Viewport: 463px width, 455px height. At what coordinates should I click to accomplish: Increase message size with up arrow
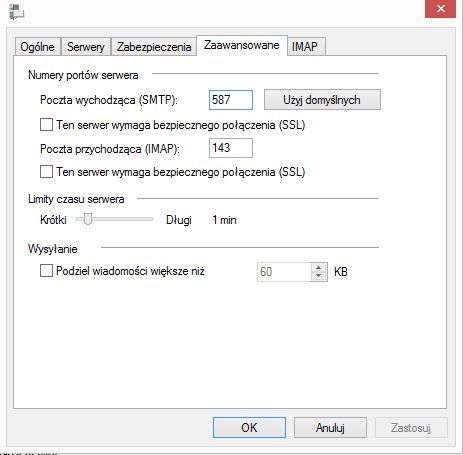pos(319,268)
